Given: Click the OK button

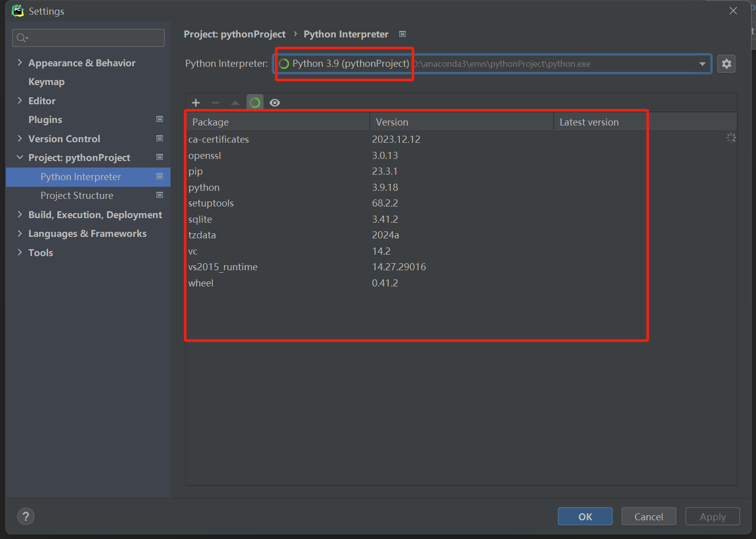Looking at the screenshot, I should click(x=585, y=516).
